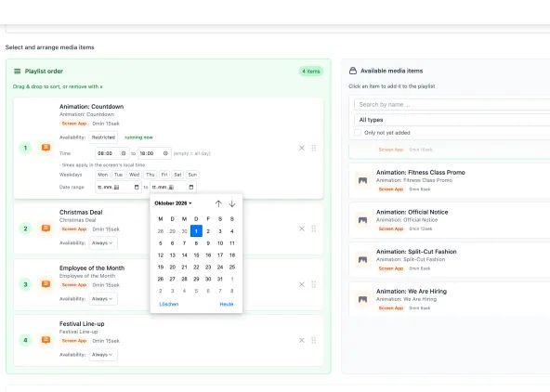The image size is (550, 392).
Task: Click the Available media items icon
Action: (x=353, y=71)
